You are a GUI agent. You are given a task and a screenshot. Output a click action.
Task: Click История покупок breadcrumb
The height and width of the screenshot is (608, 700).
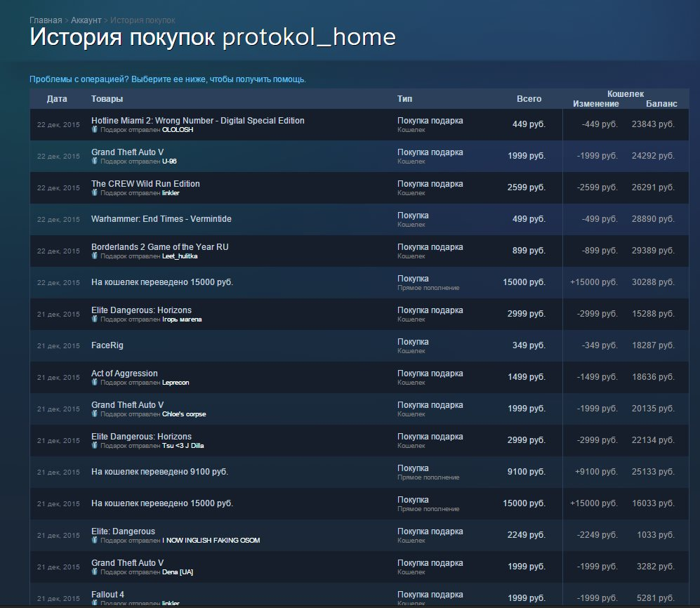143,20
